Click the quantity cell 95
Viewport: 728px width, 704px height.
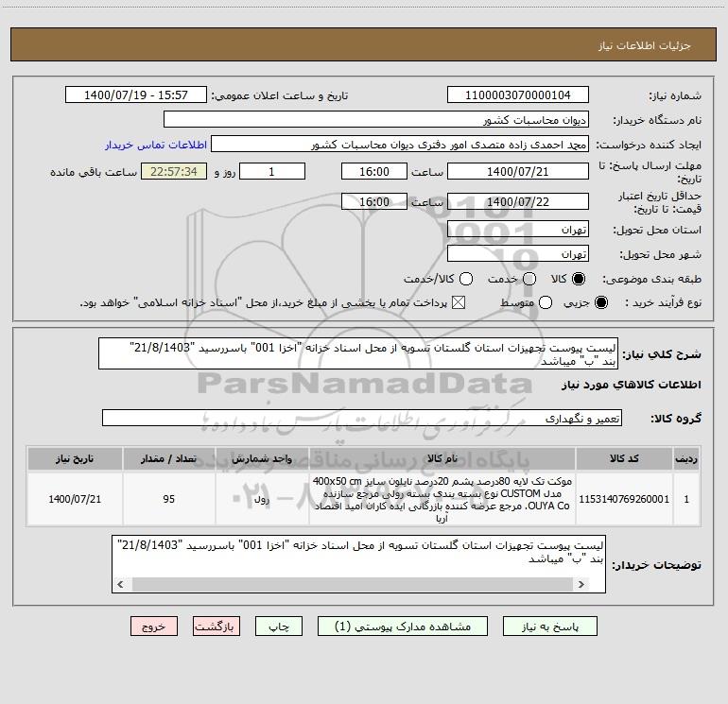pyautogui.click(x=169, y=499)
